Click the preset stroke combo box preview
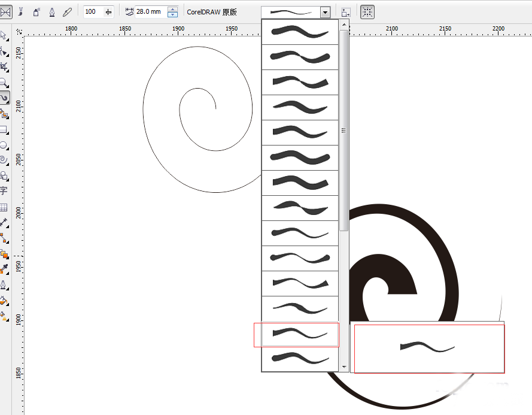 click(291, 13)
